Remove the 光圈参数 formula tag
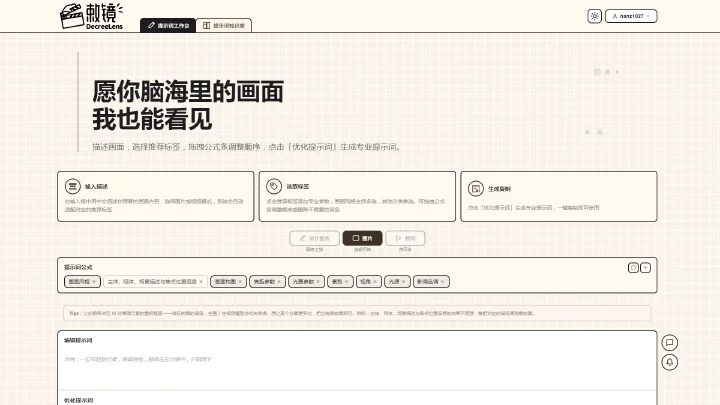This screenshot has width=720, height=405. click(318, 281)
